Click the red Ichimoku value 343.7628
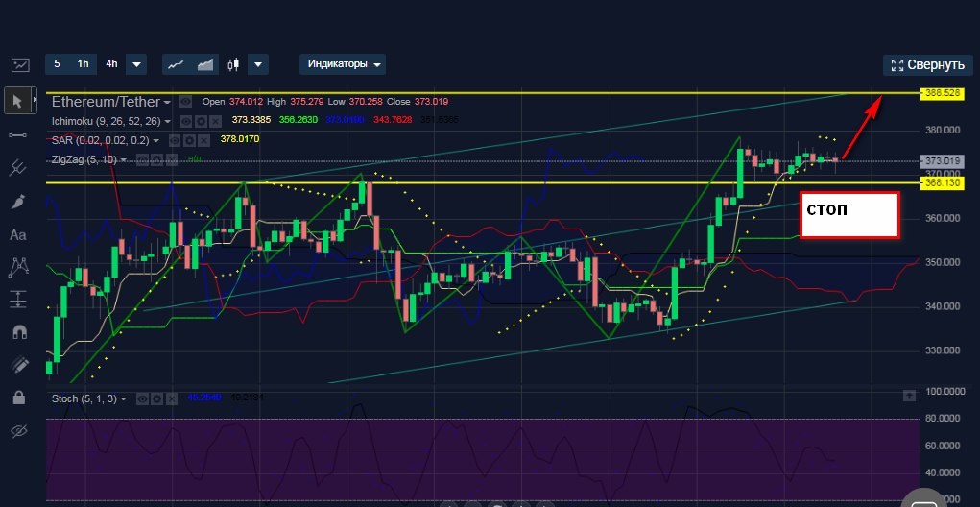The width and height of the screenshot is (980, 507). pos(393,119)
